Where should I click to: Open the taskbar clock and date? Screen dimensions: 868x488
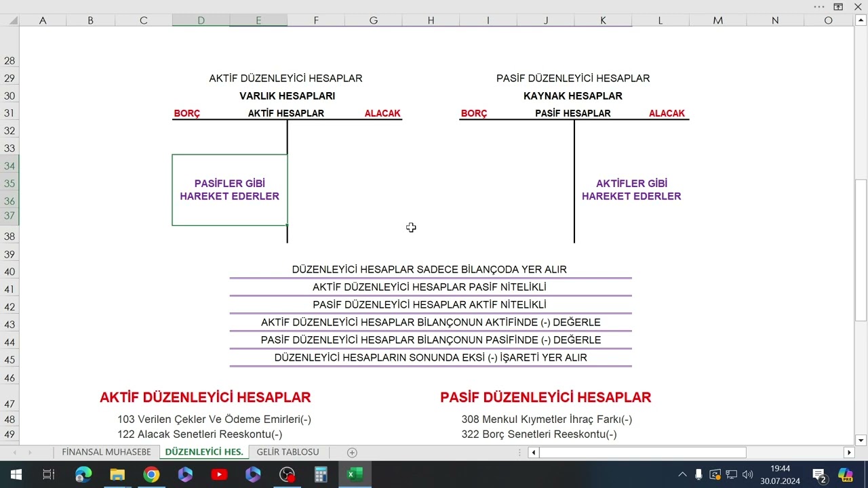coord(780,474)
